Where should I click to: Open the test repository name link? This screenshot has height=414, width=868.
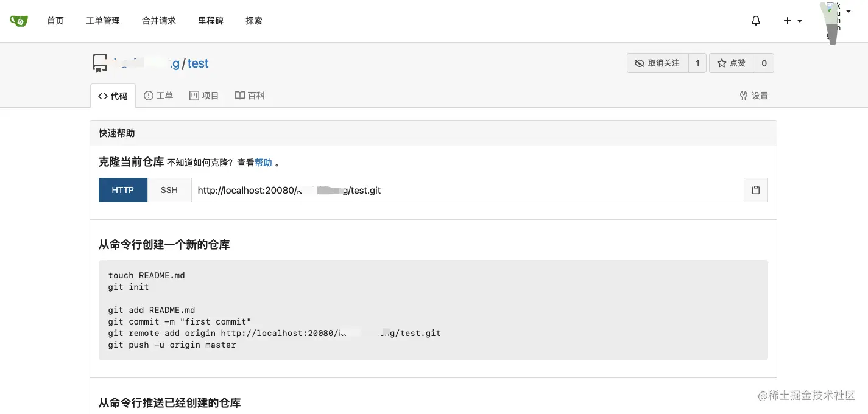coord(198,63)
